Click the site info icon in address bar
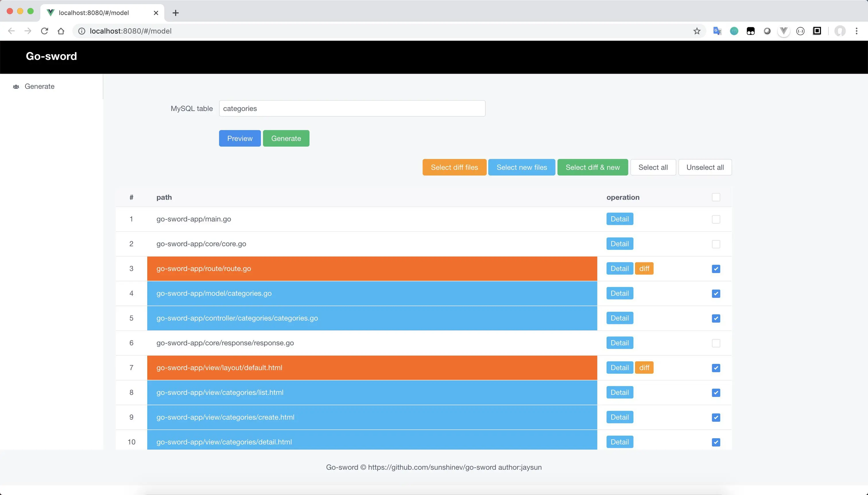Viewport: 868px width, 495px height. click(x=82, y=31)
